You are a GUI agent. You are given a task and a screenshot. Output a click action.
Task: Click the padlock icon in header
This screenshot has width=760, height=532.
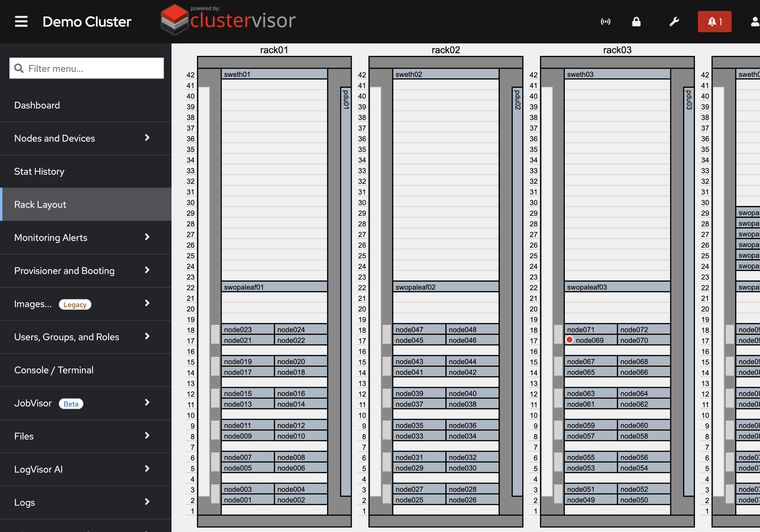[636, 22]
